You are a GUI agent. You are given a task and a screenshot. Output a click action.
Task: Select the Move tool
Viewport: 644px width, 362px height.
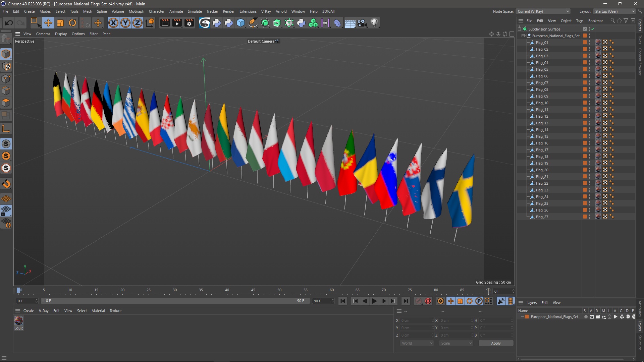point(48,23)
